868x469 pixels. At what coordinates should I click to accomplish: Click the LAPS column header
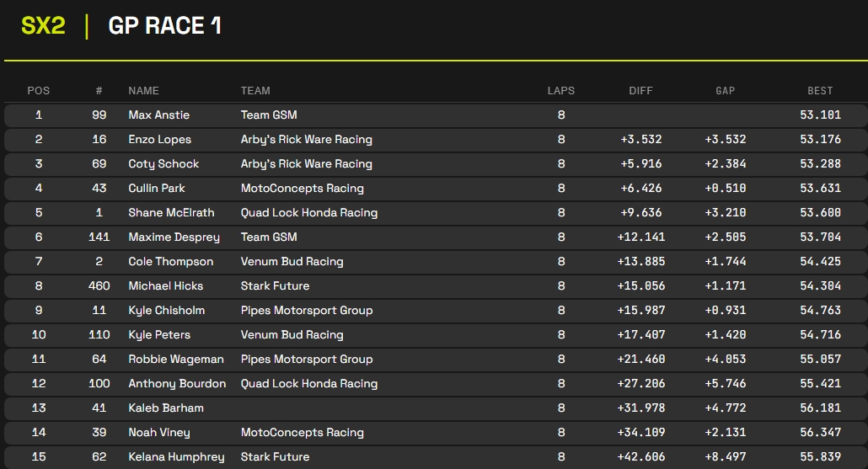561,91
